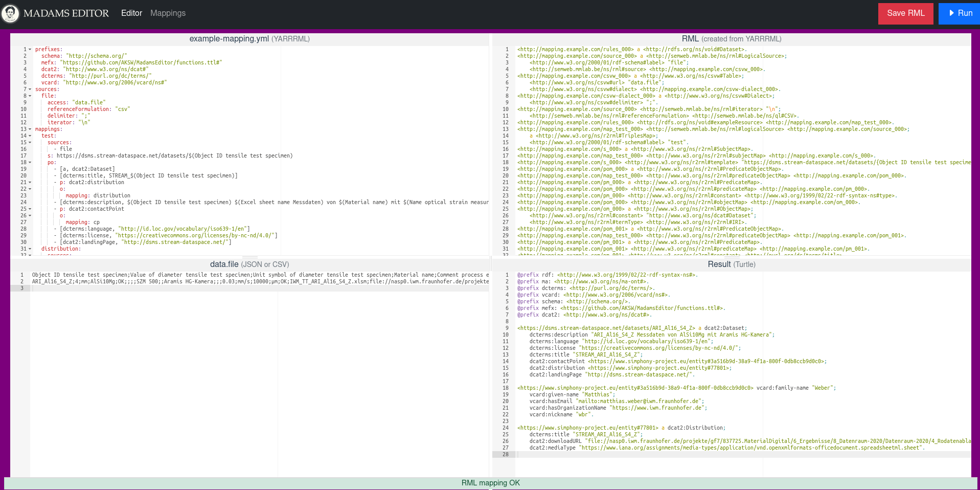Click the MADAMS Editor logo icon
This screenshot has width=980, height=490.
[x=10, y=13]
